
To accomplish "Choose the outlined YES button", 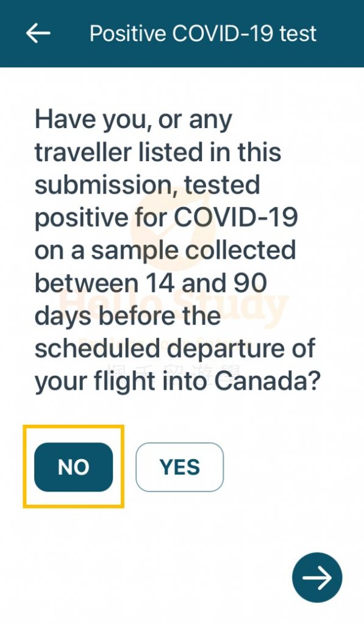I will [x=180, y=467].
